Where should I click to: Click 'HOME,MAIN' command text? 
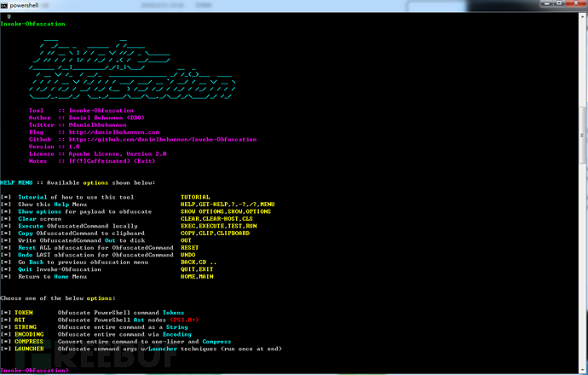(x=197, y=276)
